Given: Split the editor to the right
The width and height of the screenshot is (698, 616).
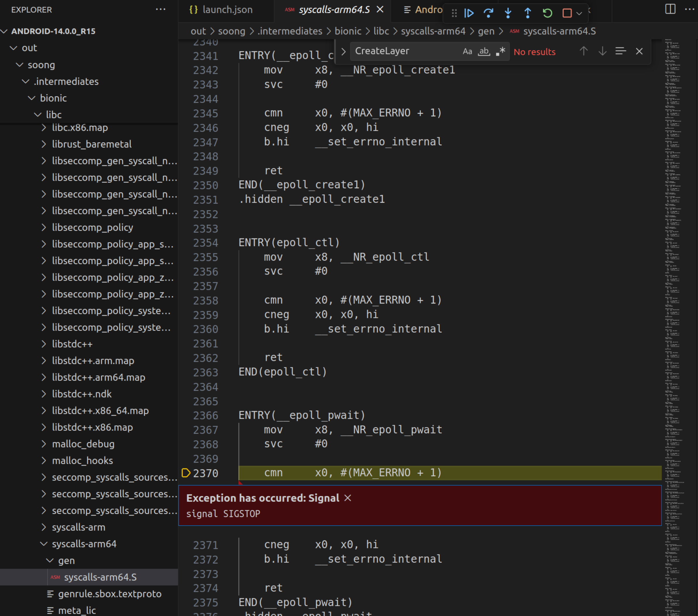Looking at the screenshot, I should click(670, 9).
